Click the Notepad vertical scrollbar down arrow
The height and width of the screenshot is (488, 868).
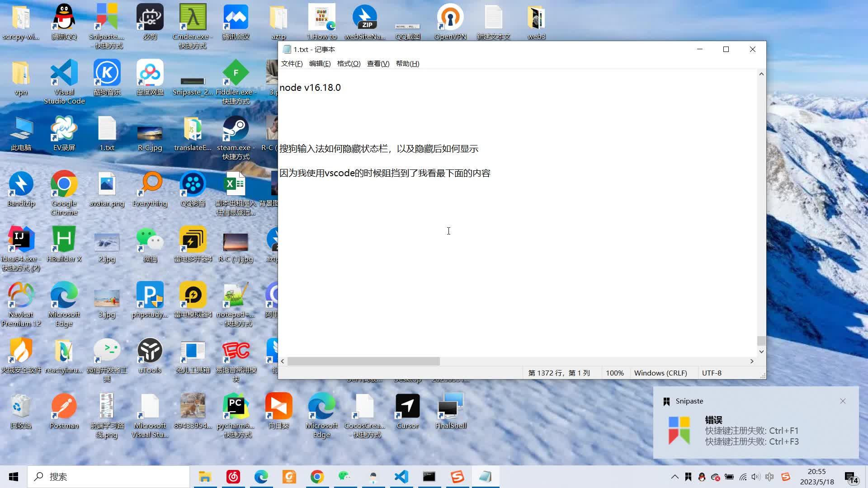click(761, 351)
